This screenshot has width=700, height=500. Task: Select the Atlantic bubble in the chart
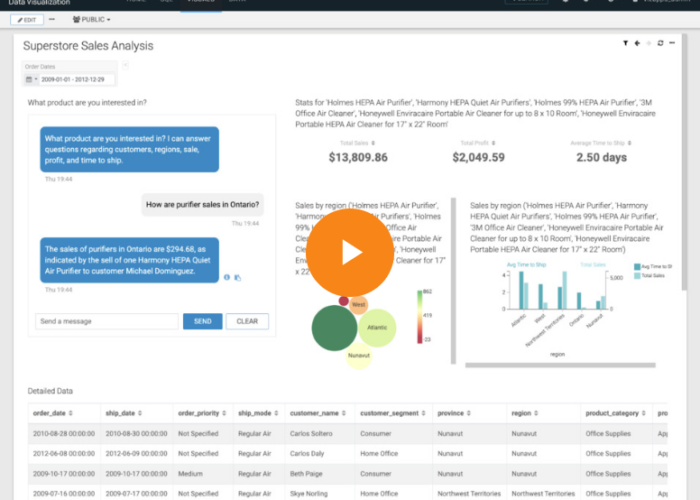click(377, 328)
